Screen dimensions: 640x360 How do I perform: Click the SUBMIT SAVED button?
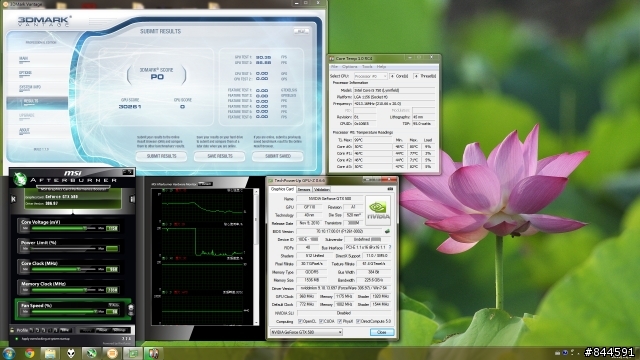coord(278,156)
